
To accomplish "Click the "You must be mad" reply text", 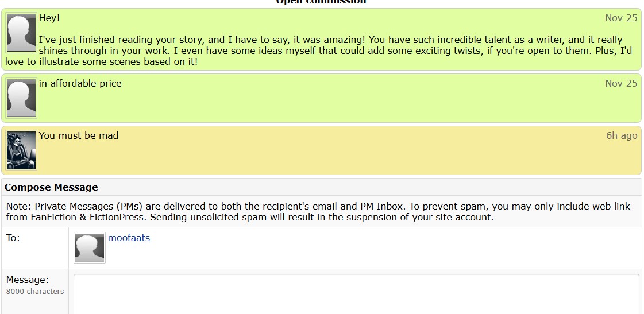I will (78, 135).
